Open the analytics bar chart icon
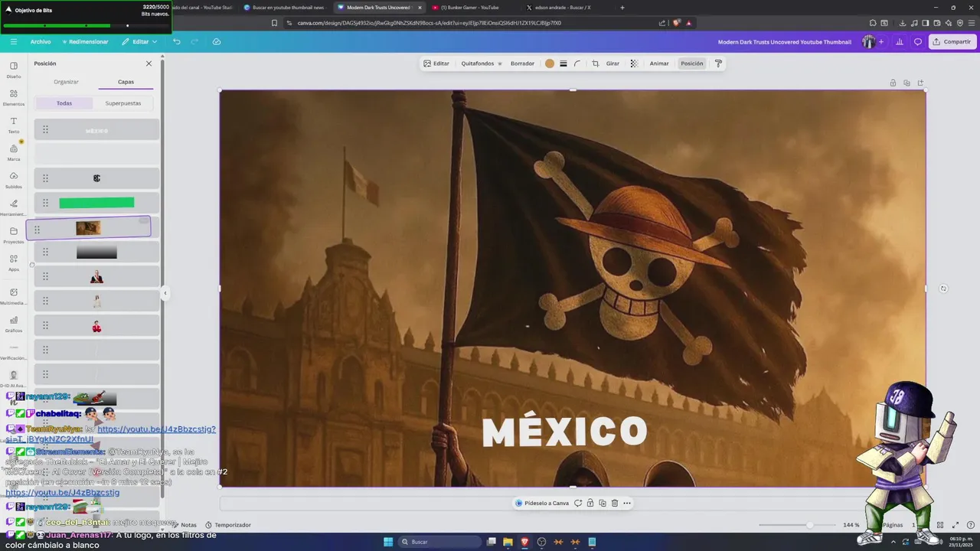Screen dimensions: 980x551 click(900, 41)
